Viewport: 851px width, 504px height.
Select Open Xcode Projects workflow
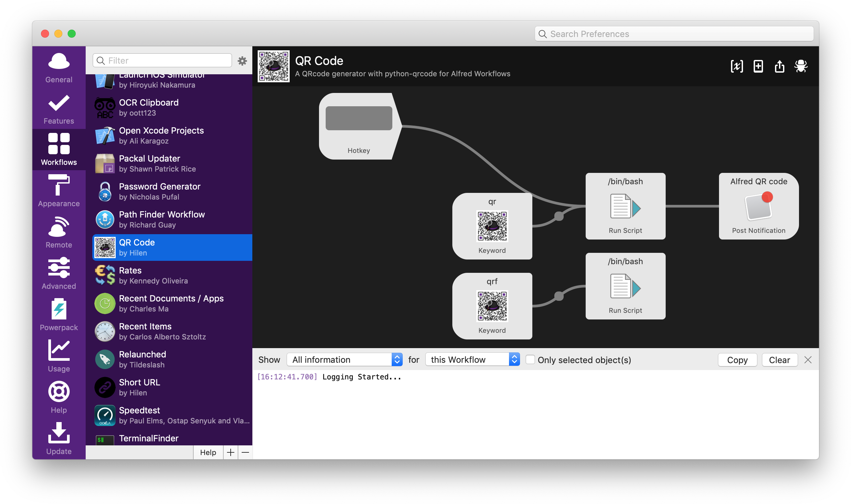[172, 136]
